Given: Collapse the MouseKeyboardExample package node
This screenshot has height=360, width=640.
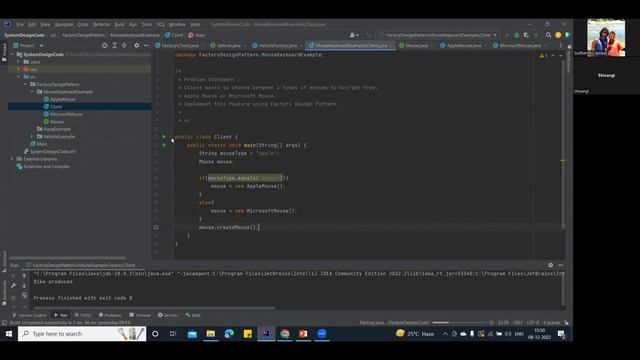Looking at the screenshot, I should (x=32, y=92).
